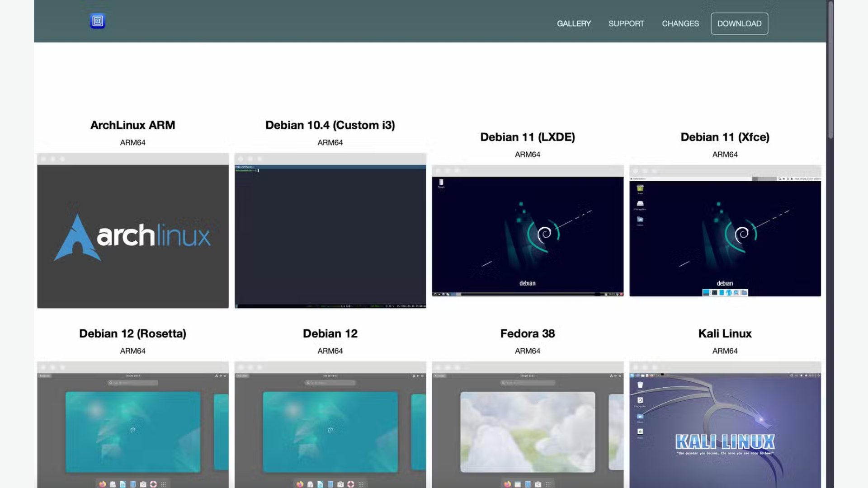Open the Debian 10.4 Custom i3 thumbnail

tap(330, 231)
